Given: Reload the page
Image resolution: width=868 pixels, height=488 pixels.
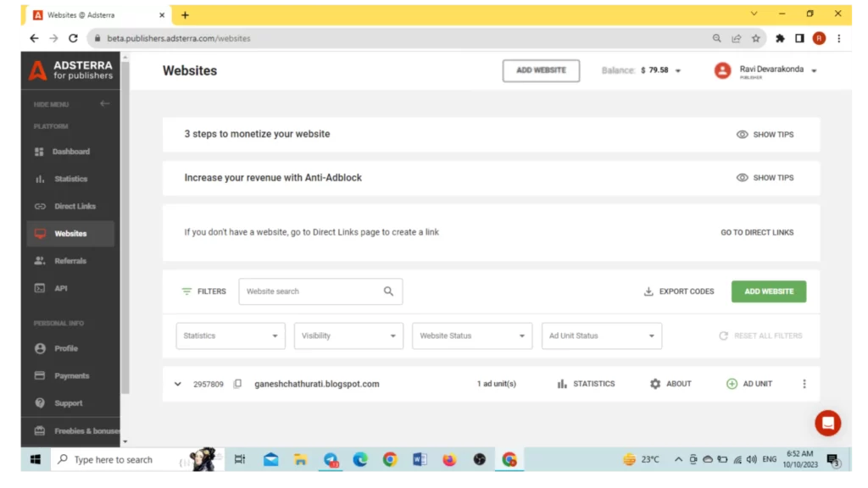Looking at the screenshot, I should click(73, 38).
